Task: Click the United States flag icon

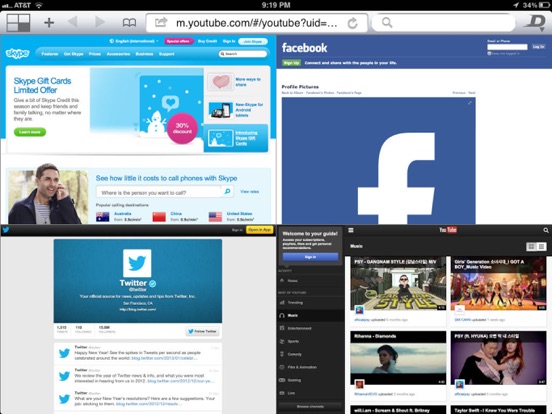Action: (x=215, y=217)
